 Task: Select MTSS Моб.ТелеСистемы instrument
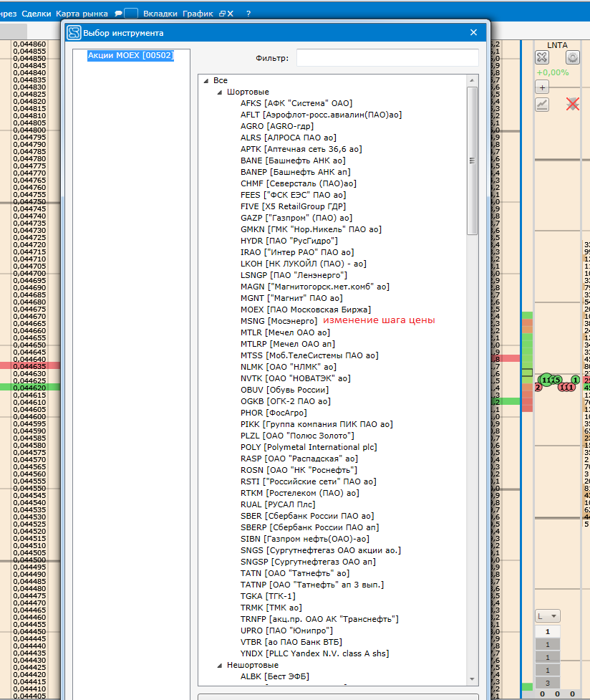pos(309,356)
